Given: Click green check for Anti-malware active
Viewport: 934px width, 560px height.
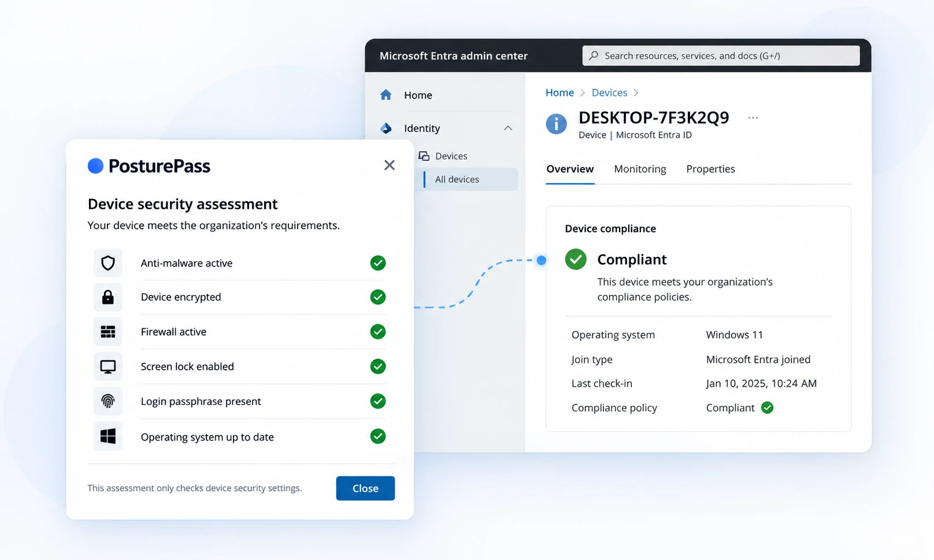Looking at the screenshot, I should click(378, 263).
